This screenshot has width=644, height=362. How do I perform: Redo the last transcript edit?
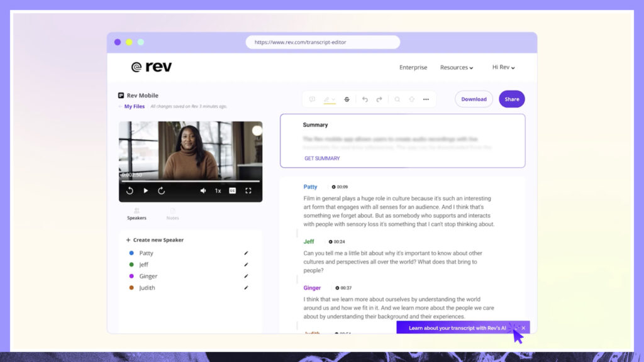pyautogui.click(x=379, y=99)
